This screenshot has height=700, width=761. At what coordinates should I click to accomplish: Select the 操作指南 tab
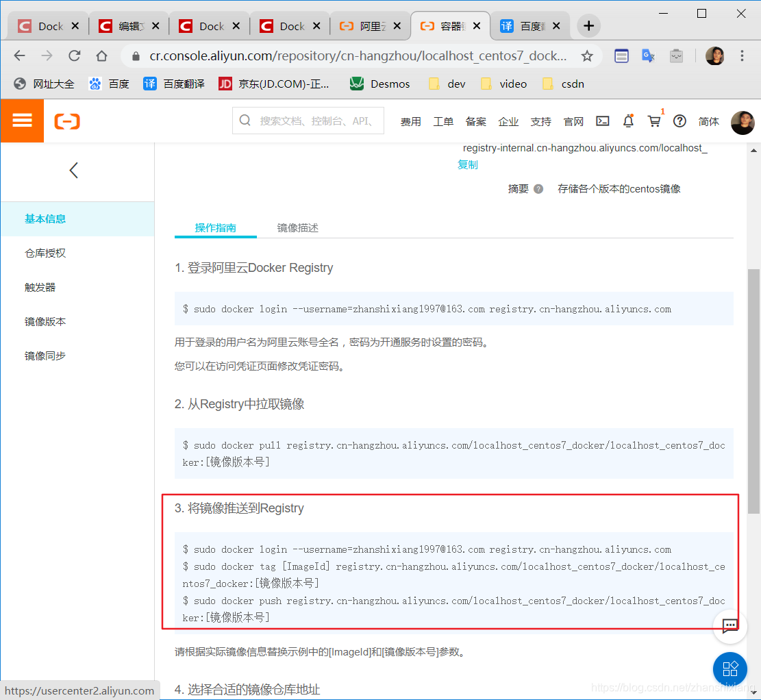(x=216, y=227)
